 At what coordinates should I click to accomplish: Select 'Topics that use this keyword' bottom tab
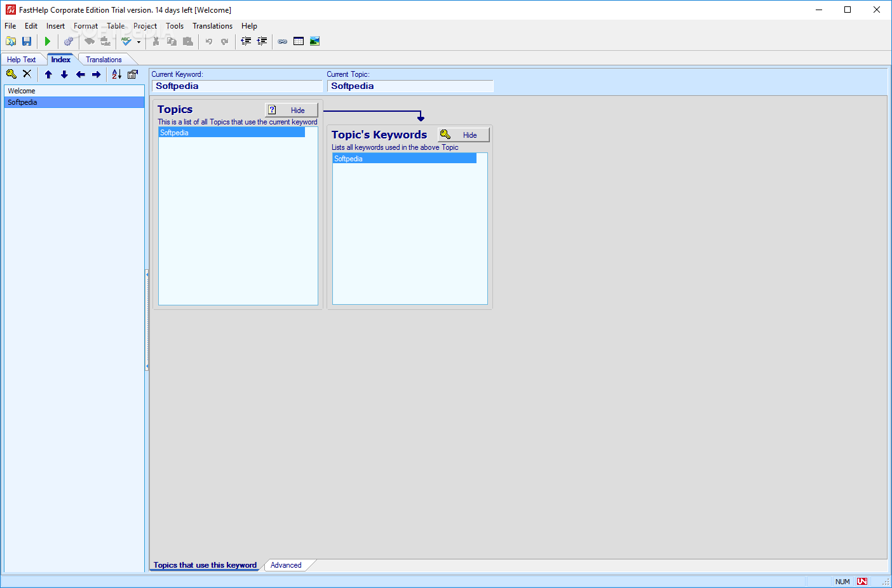pos(205,565)
